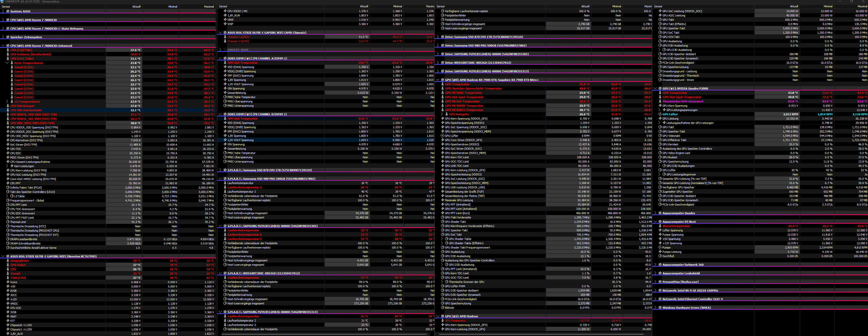Click the chip icon beside GPU [#1]: NVIDIA Quadro P2000

(x=660, y=88)
